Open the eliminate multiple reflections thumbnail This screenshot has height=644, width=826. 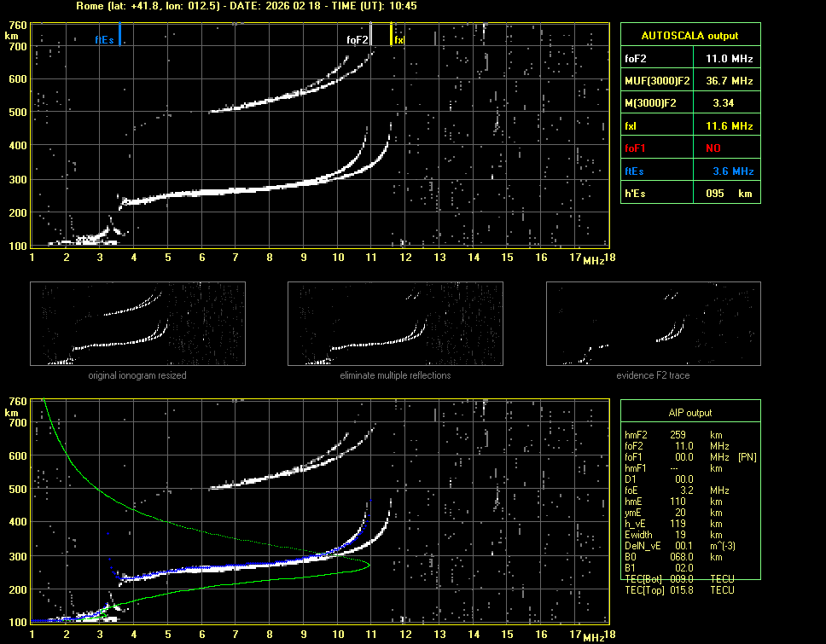pyautogui.click(x=395, y=324)
